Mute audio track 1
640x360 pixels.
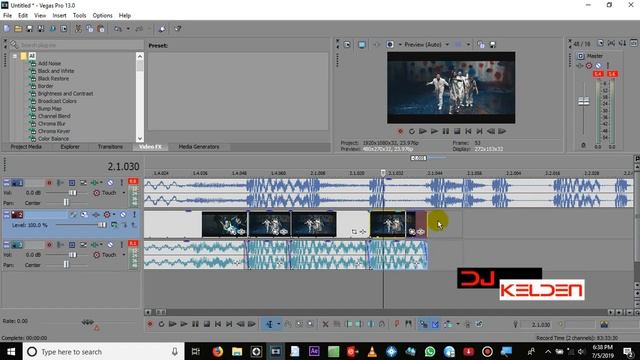pyautogui.click(x=110, y=182)
